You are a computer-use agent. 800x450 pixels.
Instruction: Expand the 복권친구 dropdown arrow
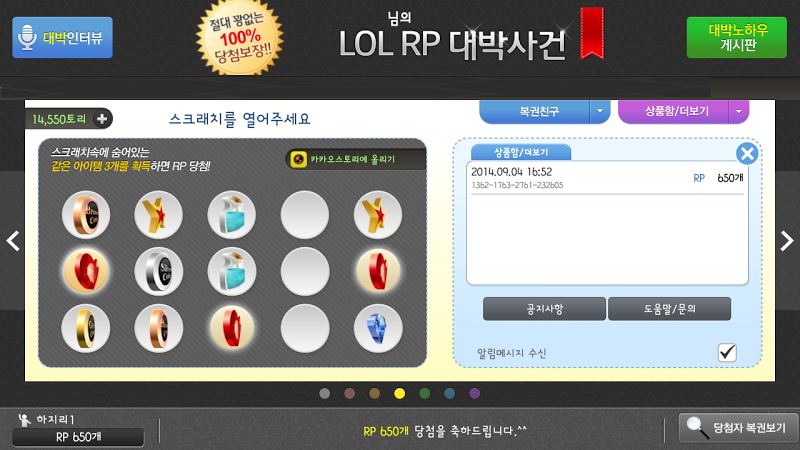[600, 111]
